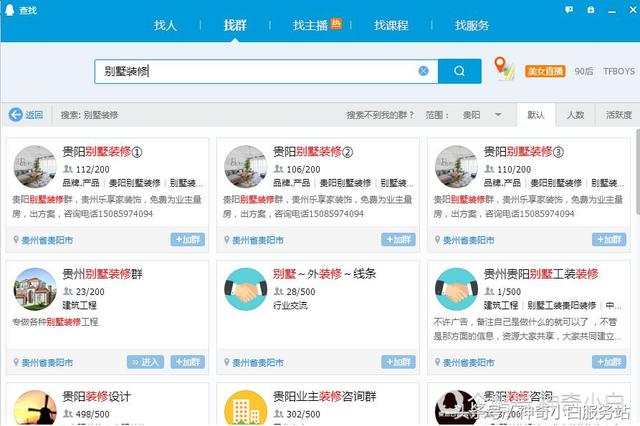Click 返回 to go back

(34, 115)
